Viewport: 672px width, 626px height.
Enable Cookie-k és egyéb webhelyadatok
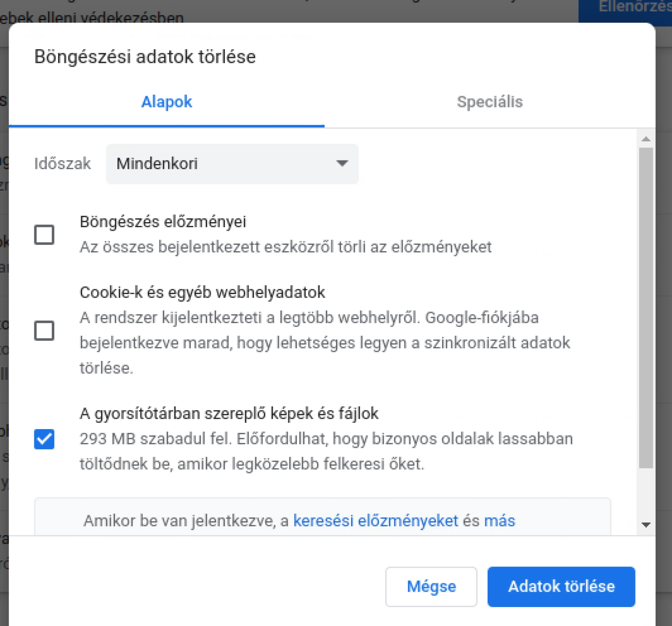pyautogui.click(x=44, y=330)
